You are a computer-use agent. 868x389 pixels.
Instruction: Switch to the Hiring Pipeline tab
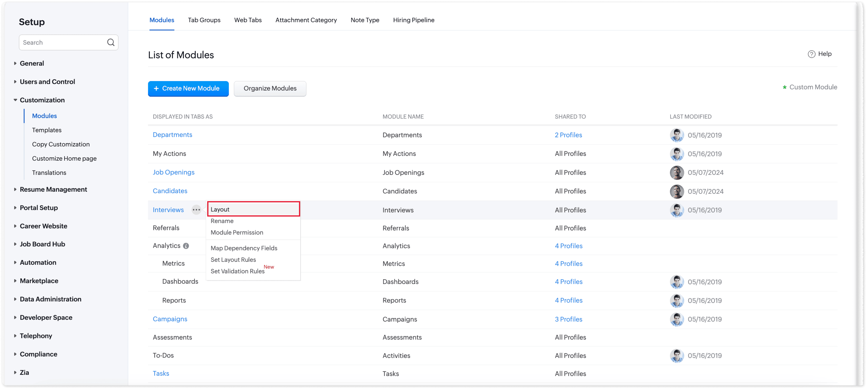pos(414,20)
